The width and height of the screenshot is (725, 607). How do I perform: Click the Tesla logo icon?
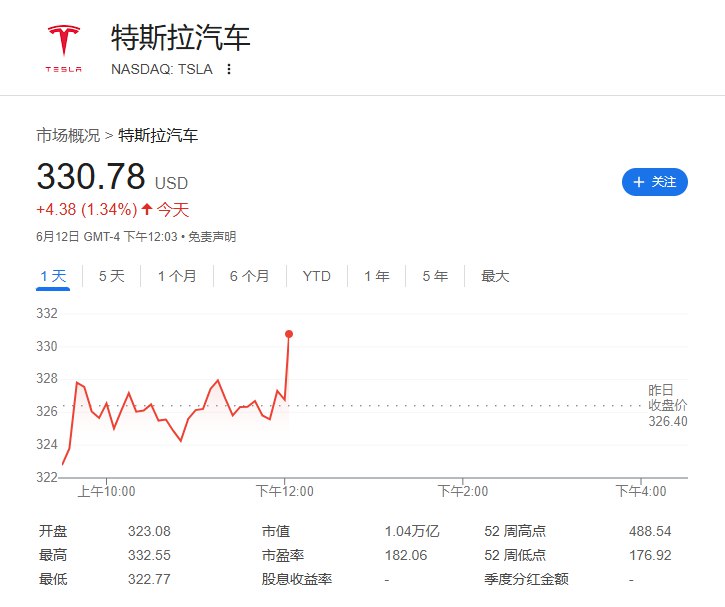64,48
